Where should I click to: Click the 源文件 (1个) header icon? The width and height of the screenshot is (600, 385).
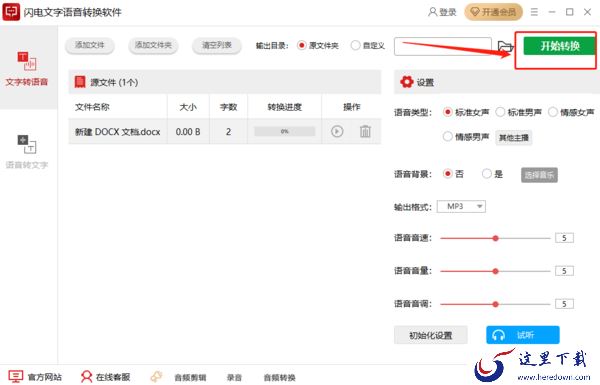tap(80, 82)
